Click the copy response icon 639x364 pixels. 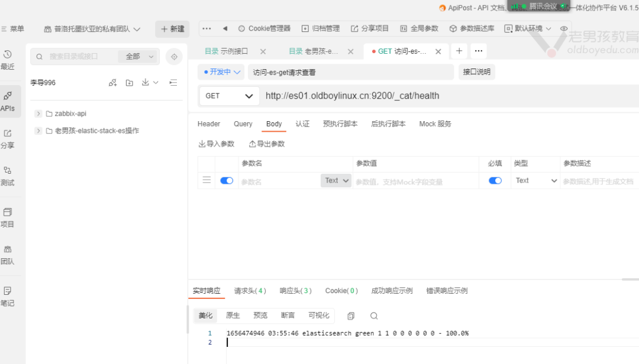[351, 316]
